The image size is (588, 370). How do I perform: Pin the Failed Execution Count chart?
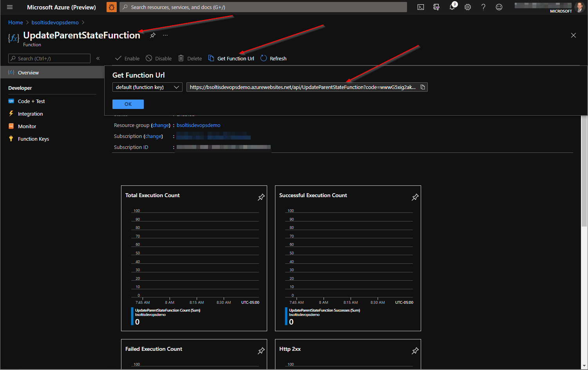coord(261,351)
